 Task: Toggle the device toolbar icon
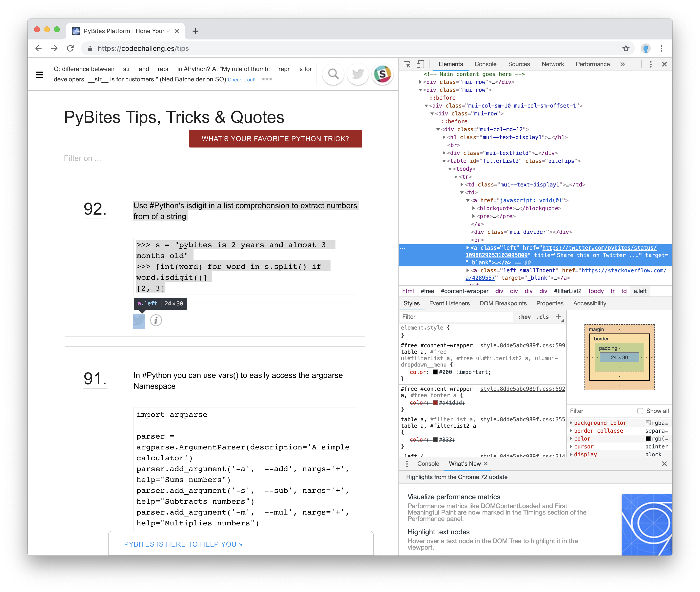(420, 64)
